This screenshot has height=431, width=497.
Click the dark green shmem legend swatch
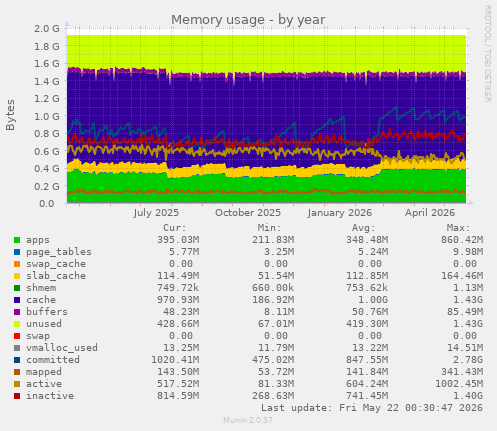[x=17, y=288]
